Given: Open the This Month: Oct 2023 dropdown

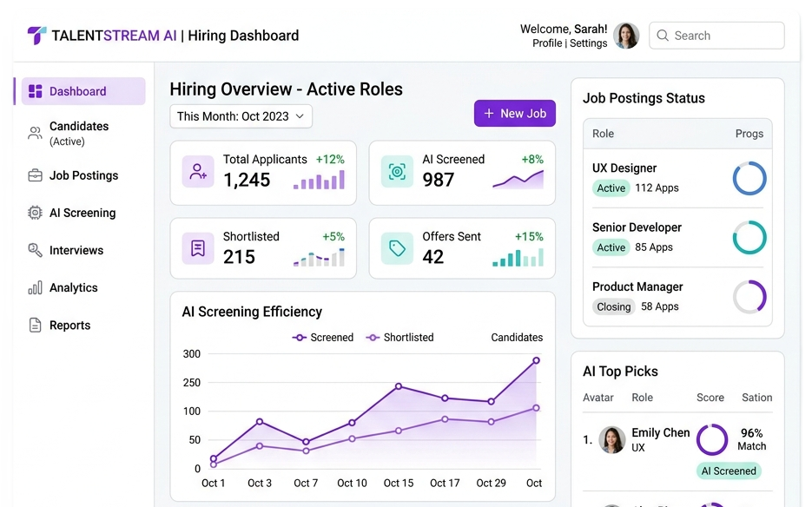Looking at the screenshot, I should (x=241, y=116).
